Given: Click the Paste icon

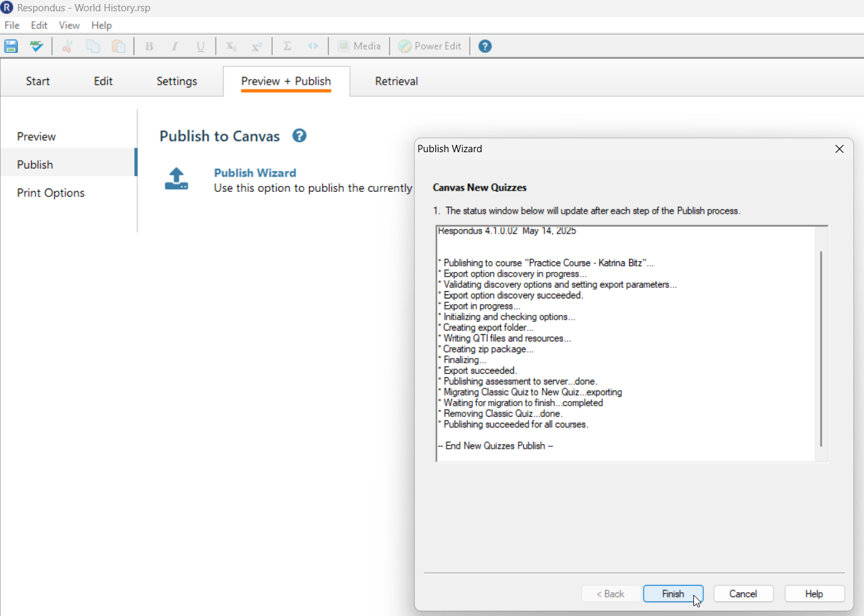Looking at the screenshot, I should (x=118, y=46).
